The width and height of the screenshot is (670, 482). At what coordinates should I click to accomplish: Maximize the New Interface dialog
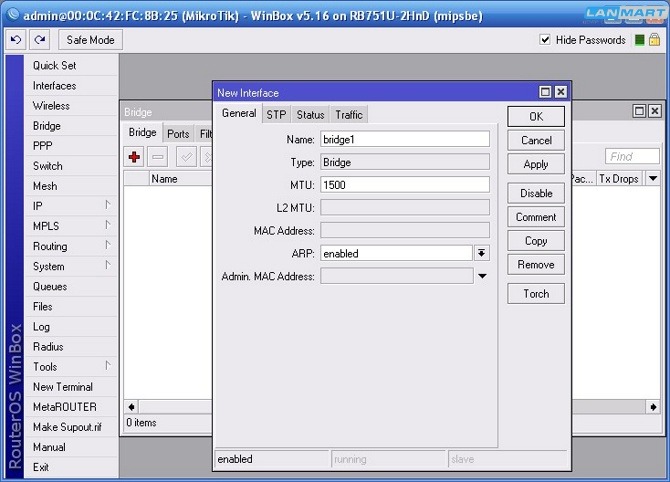coord(545,92)
